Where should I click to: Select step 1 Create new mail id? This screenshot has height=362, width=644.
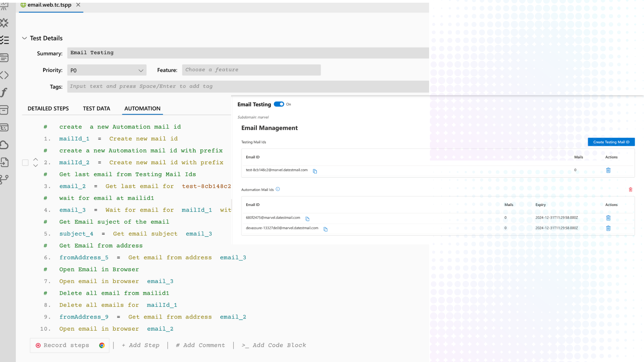pos(118,139)
